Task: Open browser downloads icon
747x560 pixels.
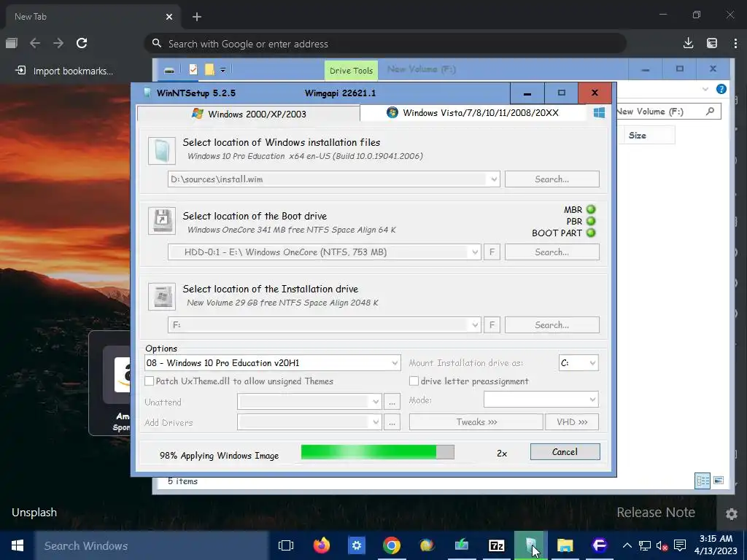Action: [688, 43]
